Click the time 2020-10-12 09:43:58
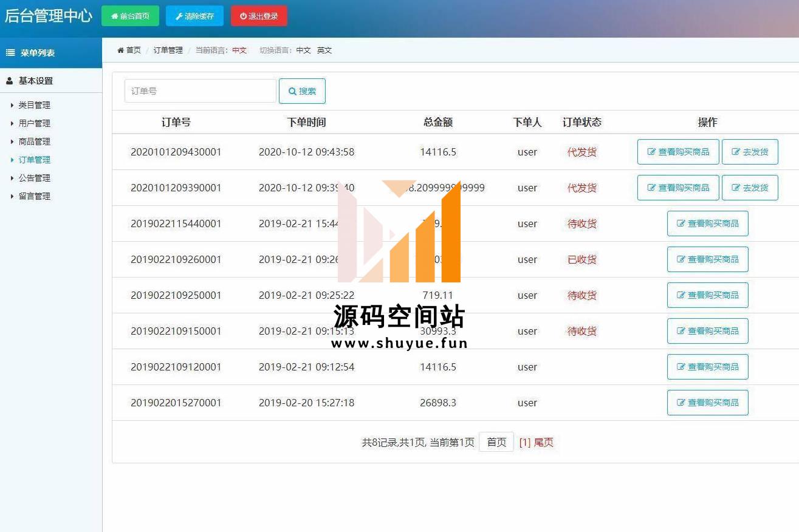 [307, 152]
